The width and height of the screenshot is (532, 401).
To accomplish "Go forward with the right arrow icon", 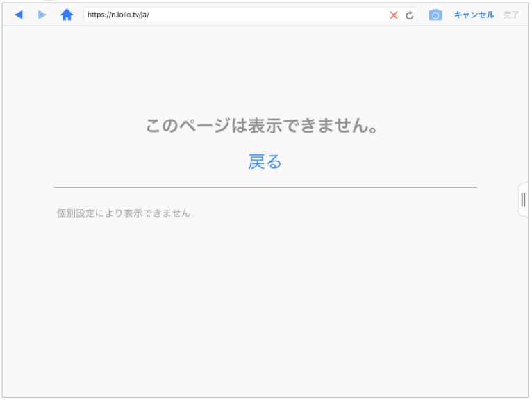I will tap(42, 15).
